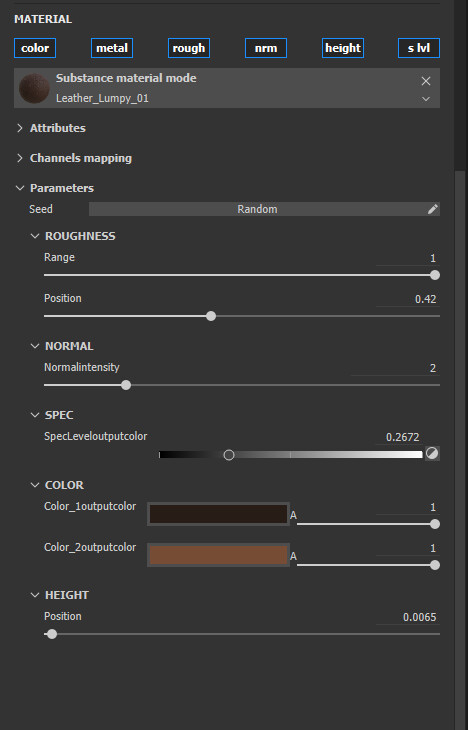Toggle the nrm channel button

[x=266, y=48]
